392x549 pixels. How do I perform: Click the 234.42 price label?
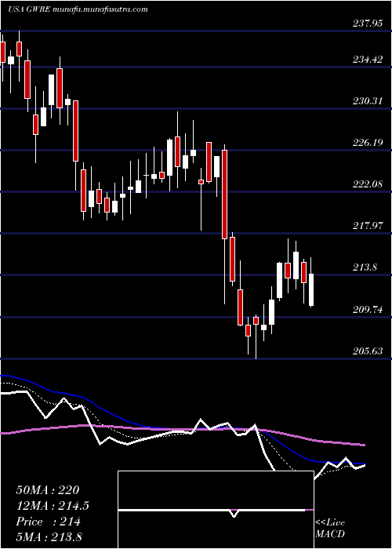368,60
